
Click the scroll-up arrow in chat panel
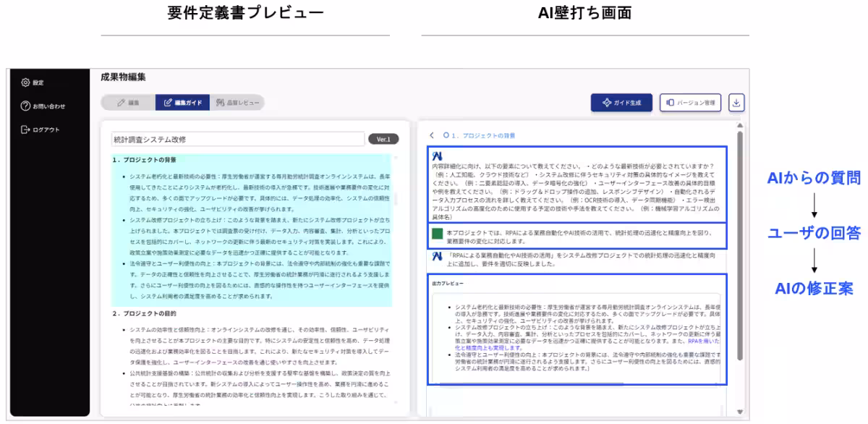tap(739, 126)
